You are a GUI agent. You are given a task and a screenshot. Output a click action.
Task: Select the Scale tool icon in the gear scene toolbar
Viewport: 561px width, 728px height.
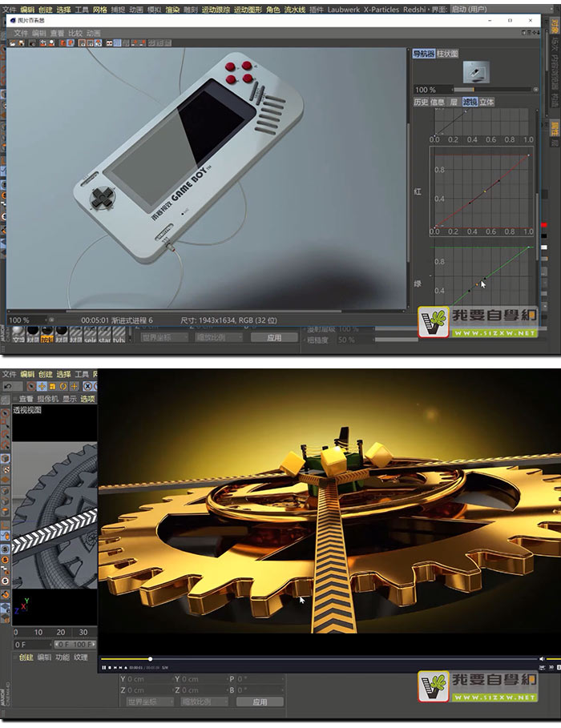click(53, 386)
